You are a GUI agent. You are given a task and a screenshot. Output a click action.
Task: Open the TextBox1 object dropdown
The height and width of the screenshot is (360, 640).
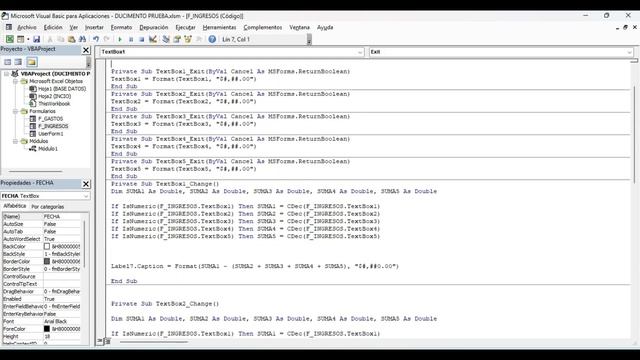360,52
